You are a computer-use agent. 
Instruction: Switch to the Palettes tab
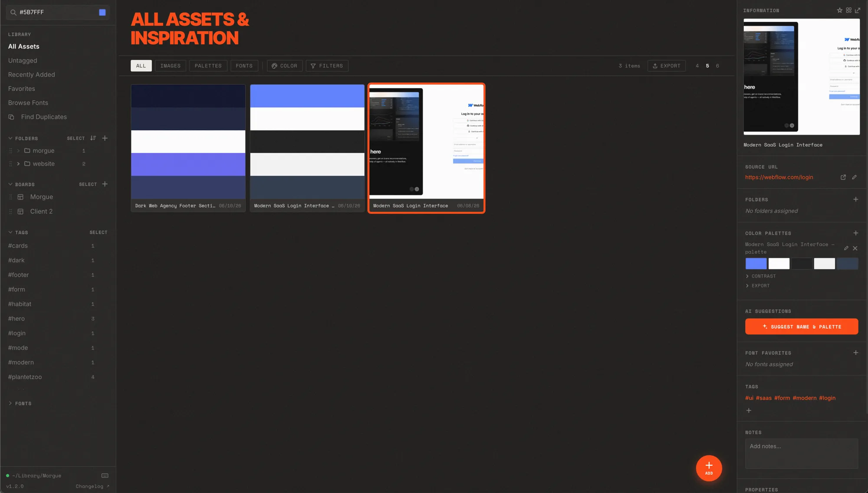tap(208, 66)
